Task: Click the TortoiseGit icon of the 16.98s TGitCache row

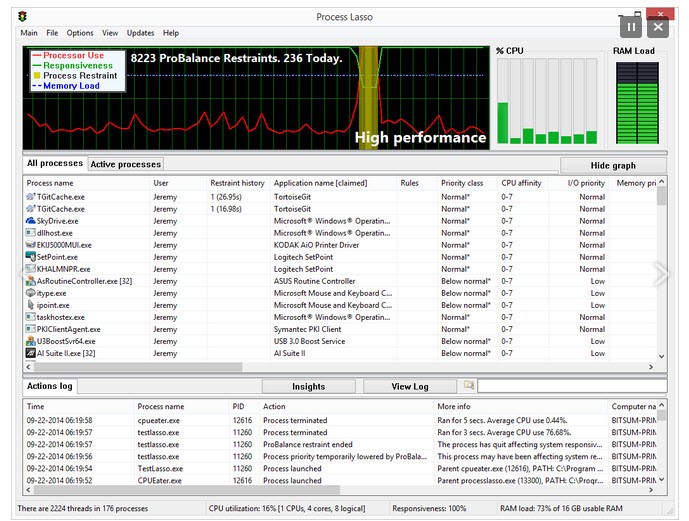Action: 30,209
